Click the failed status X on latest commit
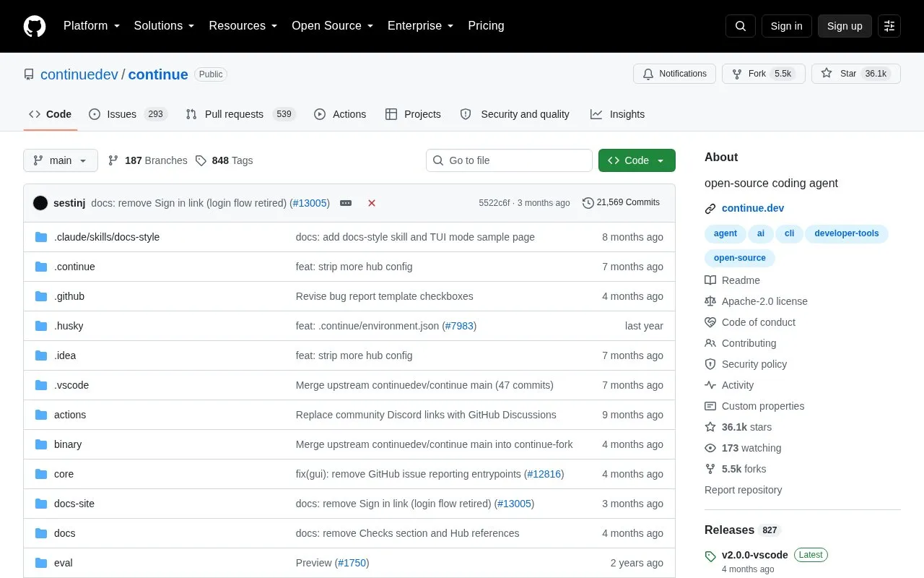Screen dimensions: 924x578 372,203
